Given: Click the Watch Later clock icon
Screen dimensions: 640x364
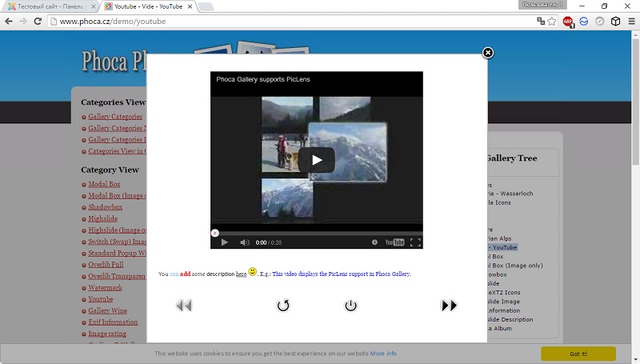Looking at the screenshot, I should (x=374, y=242).
